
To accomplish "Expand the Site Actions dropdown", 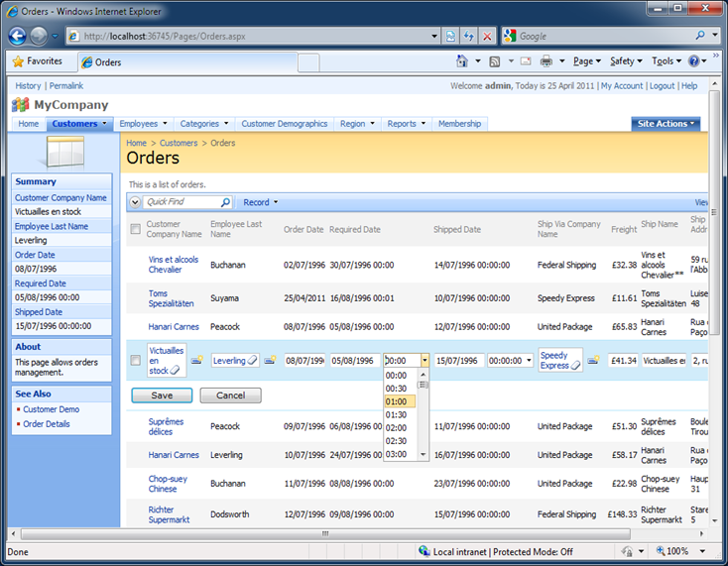I will coord(667,124).
